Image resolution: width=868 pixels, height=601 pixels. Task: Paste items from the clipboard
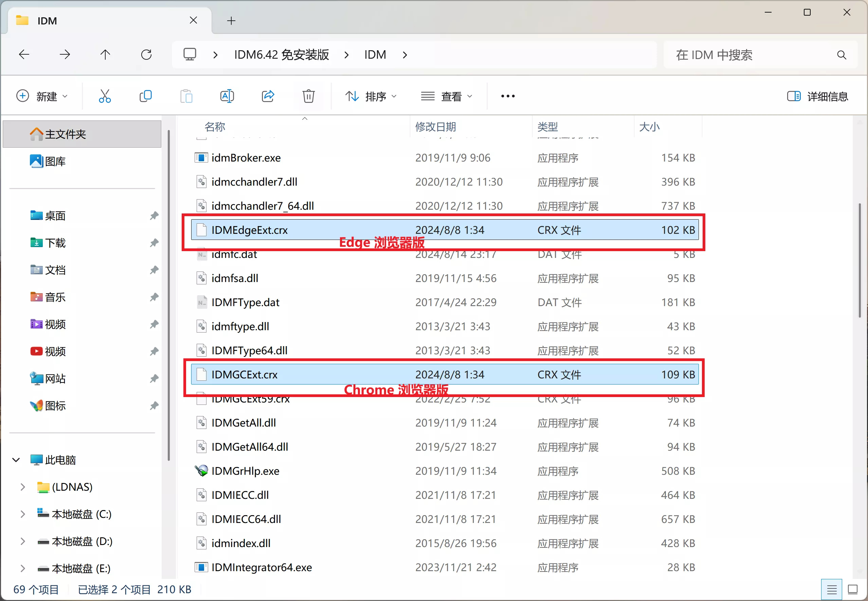point(186,96)
